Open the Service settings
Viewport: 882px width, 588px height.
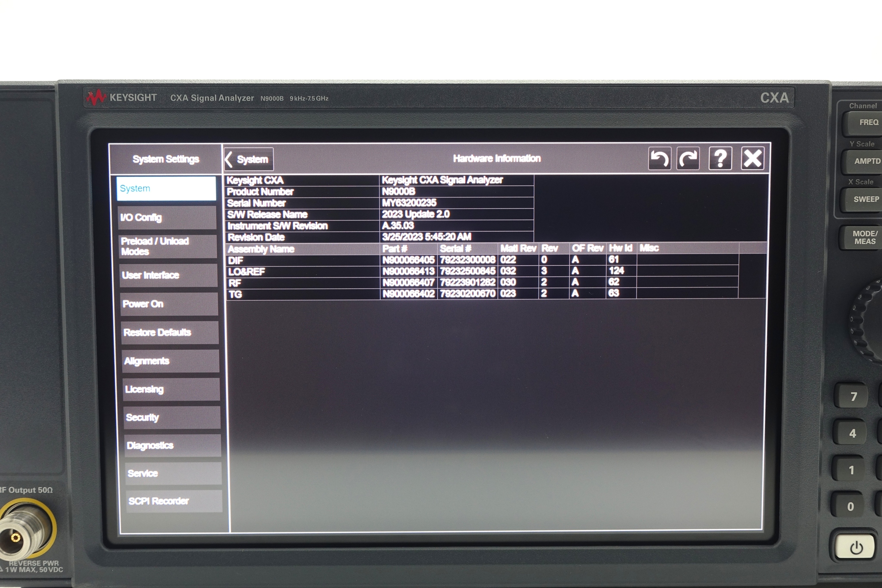(x=174, y=473)
